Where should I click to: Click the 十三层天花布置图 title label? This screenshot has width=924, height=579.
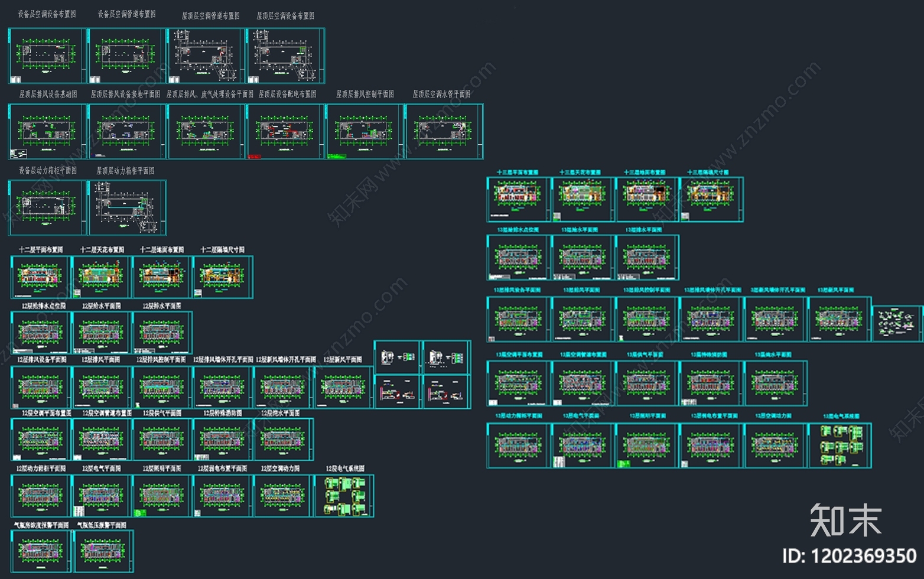tap(580, 173)
